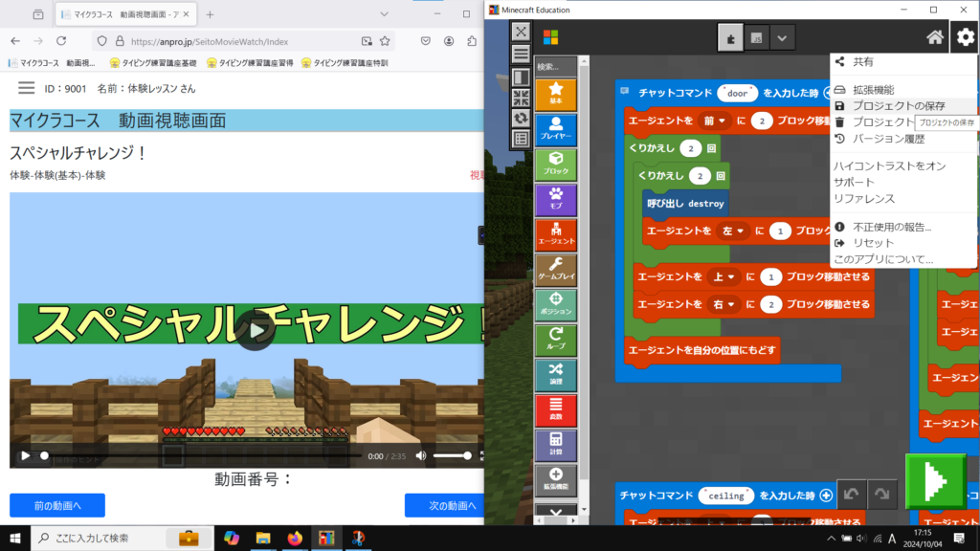980x551 pixels.
Task: Switch the editor to Blocks view
Action: (x=730, y=38)
